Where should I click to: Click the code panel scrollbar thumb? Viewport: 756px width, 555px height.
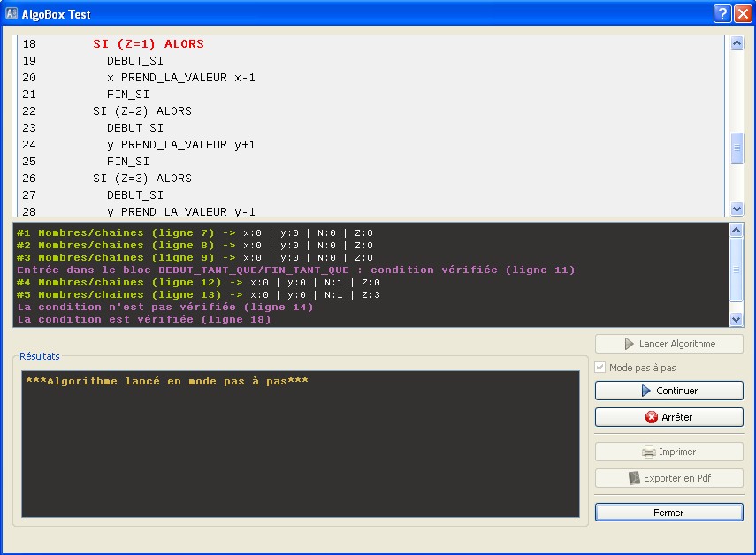tap(737, 148)
